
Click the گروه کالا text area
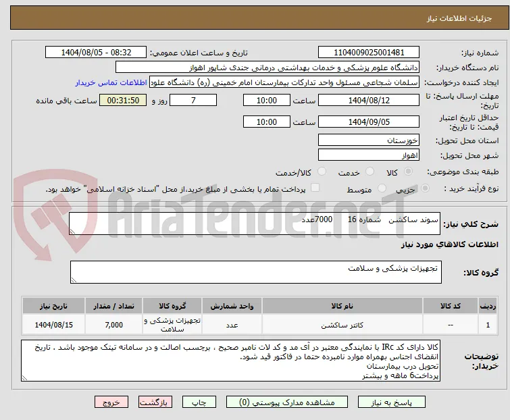pos(256,272)
